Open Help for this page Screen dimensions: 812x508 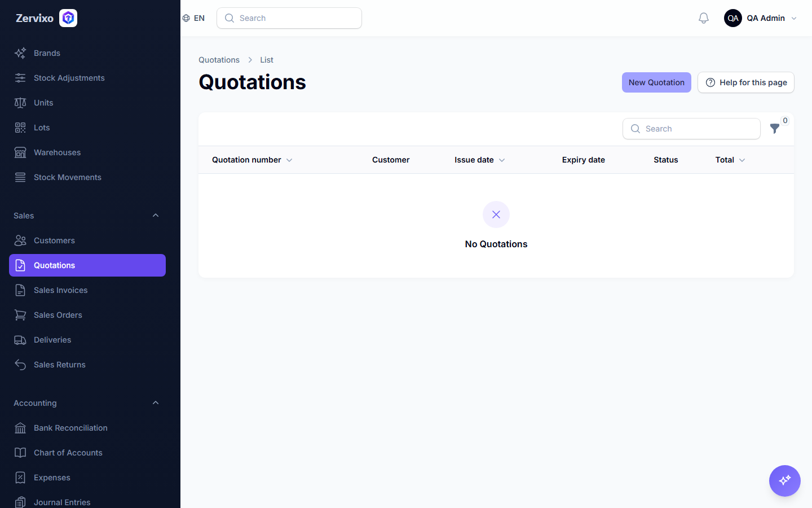[x=746, y=82]
